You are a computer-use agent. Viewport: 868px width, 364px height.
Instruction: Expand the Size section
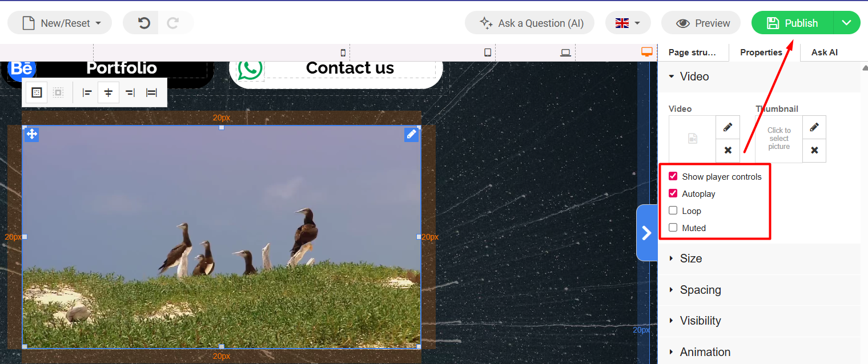pyautogui.click(x=690, y=258)
